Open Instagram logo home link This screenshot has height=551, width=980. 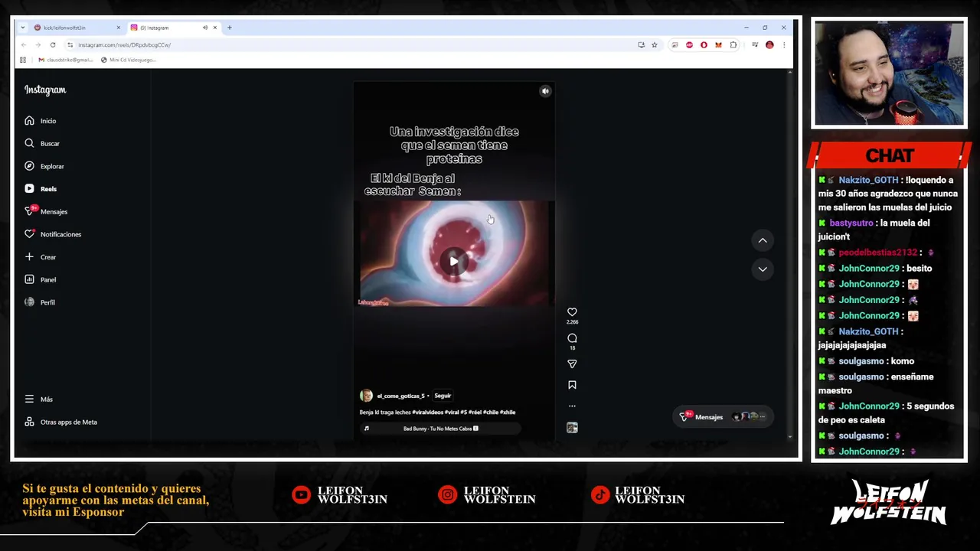(x=45, y=90)
